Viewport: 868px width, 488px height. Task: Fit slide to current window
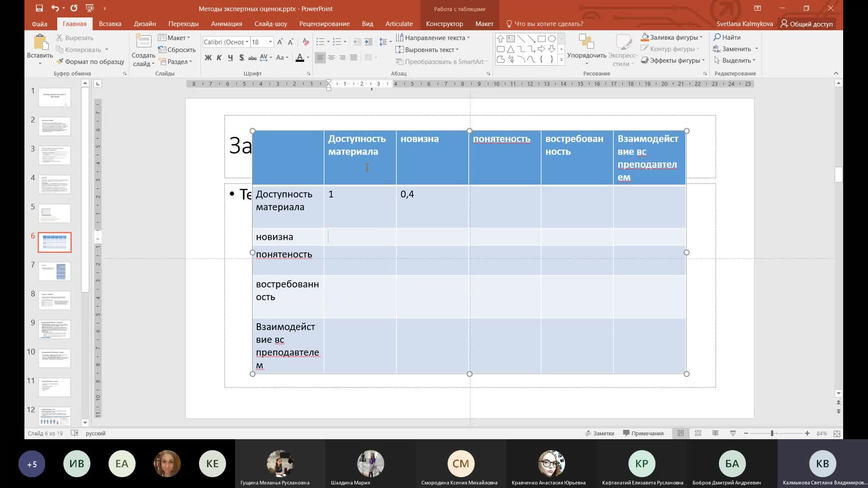(x=837, y=434)
